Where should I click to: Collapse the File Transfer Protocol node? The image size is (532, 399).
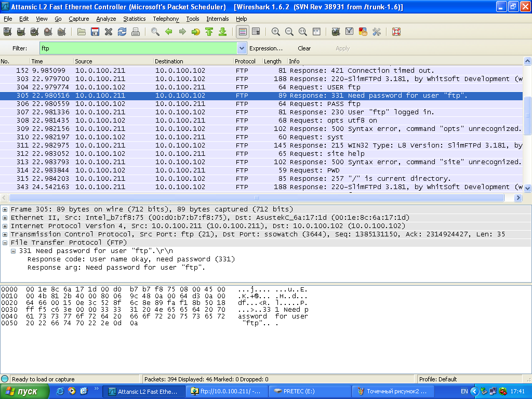(5, 243)
